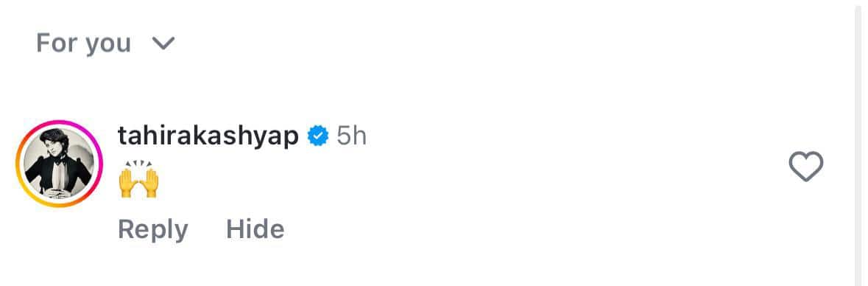
Task: Open tahirakashyap's story via the gradient ring avatar
Action: point(59,164)
